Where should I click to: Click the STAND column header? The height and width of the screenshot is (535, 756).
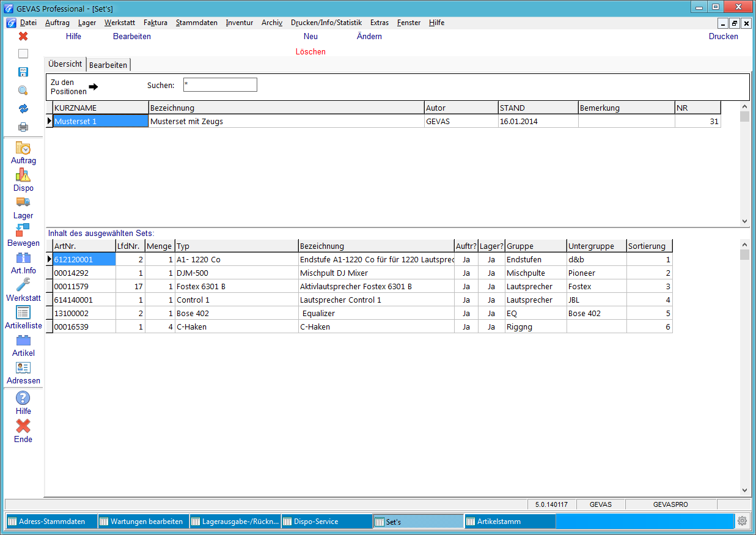point(538,108)
